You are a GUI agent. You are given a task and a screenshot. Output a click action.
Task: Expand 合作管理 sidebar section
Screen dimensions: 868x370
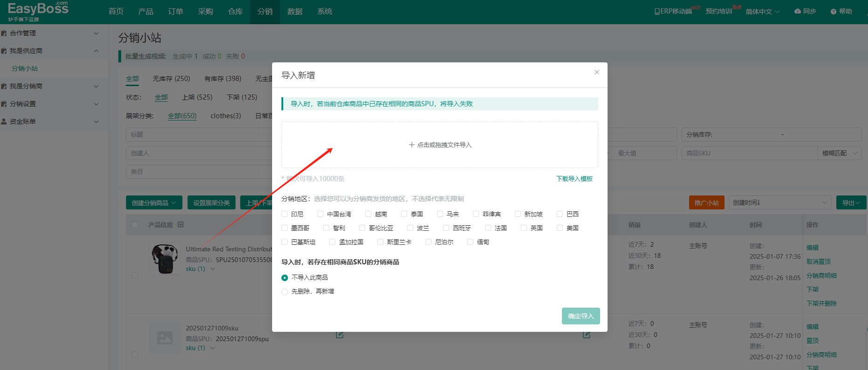pyautogui.click(x=96, y=33)
